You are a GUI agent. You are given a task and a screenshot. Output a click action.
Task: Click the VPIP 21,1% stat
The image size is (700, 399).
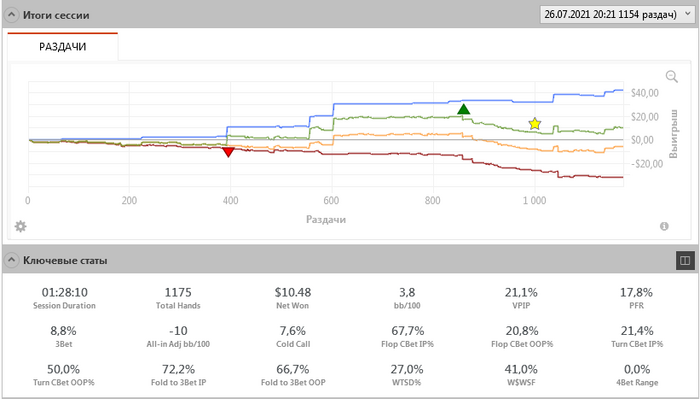521,298
